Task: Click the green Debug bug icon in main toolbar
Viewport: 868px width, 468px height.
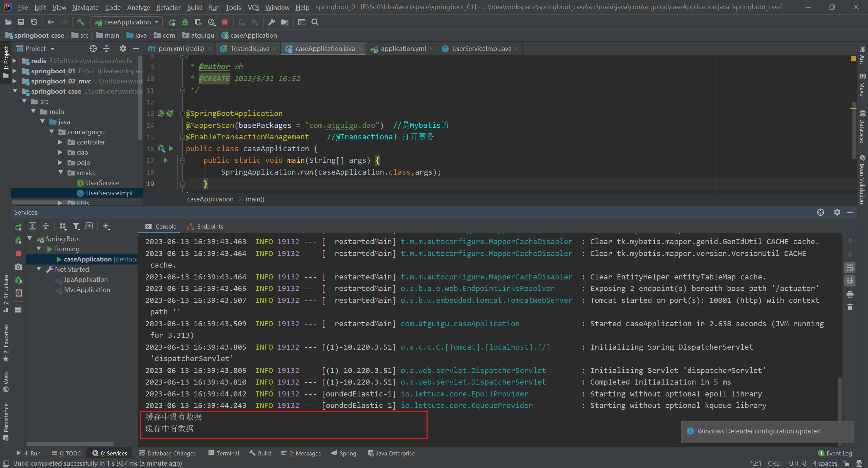Action: pos(185,22)
